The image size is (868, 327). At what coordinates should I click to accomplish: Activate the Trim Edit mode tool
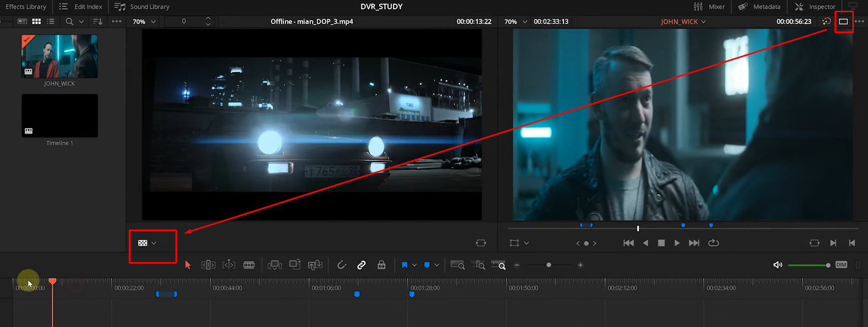coord(208,265)
